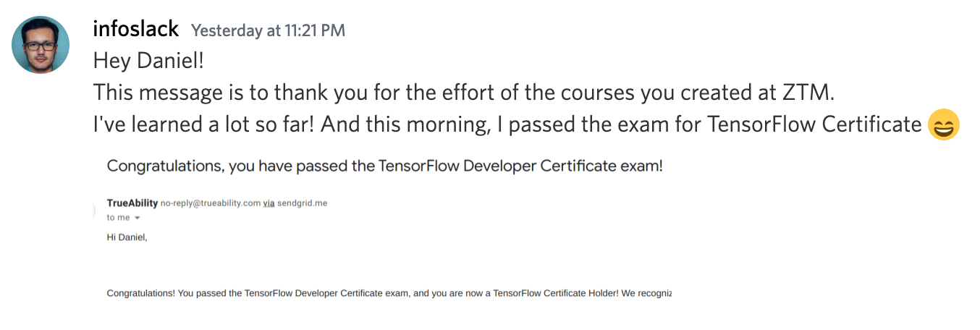The height and width of the screenshot is (330, 980).
Task: Click email paragraph beginning "Congratulations! You passed"
Action: [389, 294]
